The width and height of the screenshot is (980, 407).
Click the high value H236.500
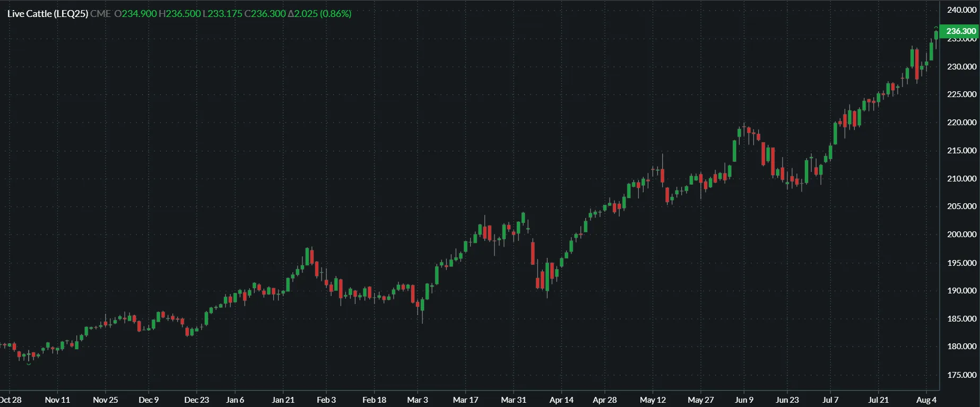[179, 14]
